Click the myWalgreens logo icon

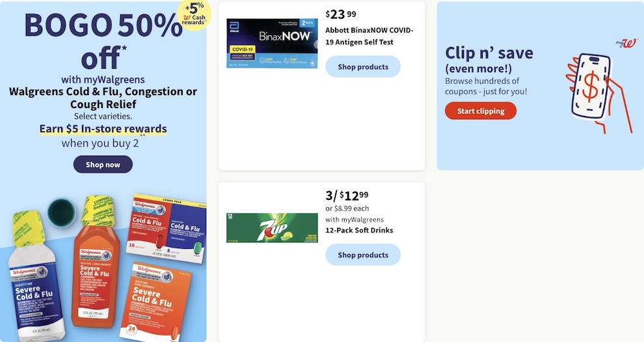[x=626, y=43]
